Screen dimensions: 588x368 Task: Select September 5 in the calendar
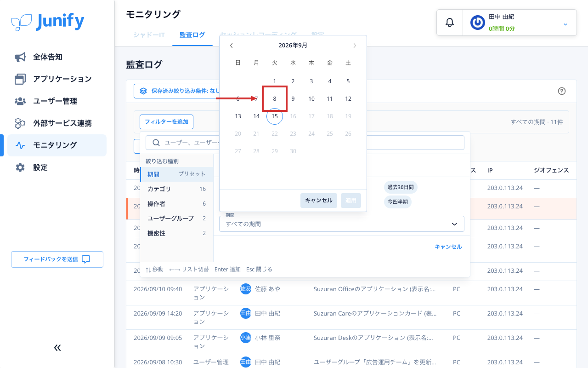point(348,81)
